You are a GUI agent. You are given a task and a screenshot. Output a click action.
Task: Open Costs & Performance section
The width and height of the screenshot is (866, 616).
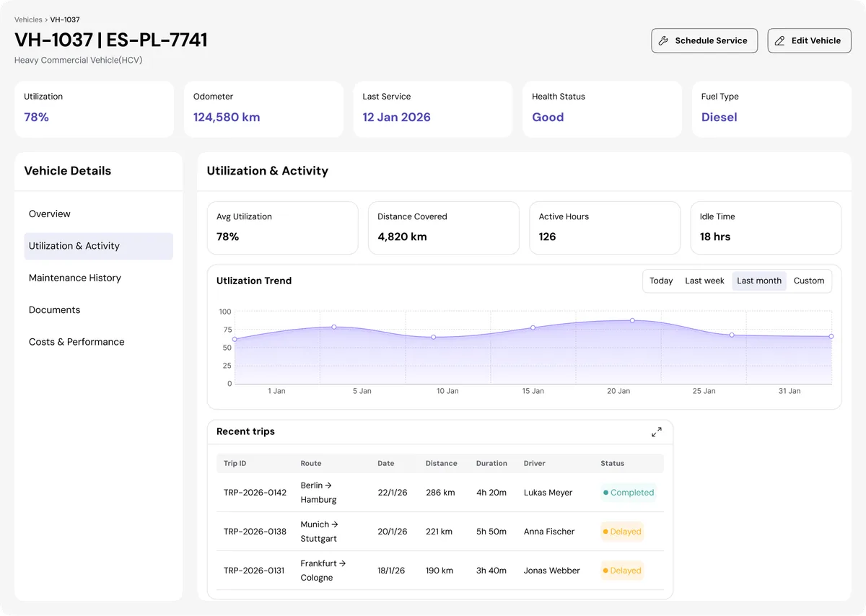[76, 342]
